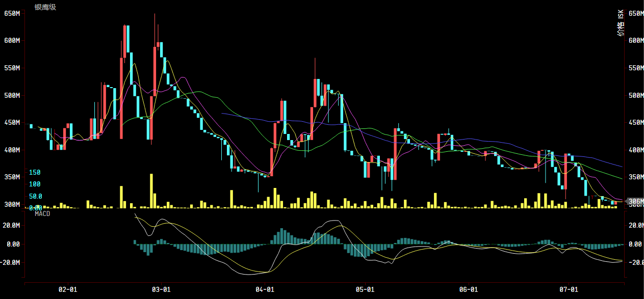Screen dimensions: 644x299
Task: Click the 50.0 volume scale label
Action: [35, 196]
